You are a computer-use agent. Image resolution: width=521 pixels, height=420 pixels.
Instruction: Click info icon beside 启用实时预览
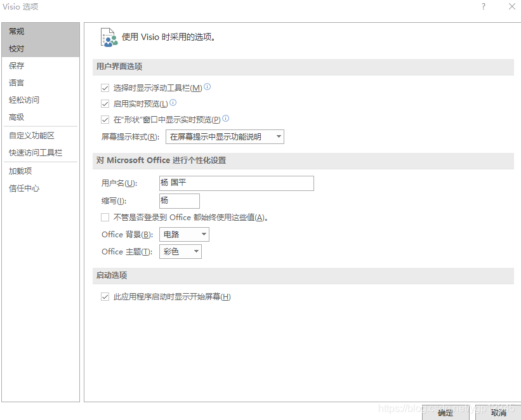(173, 103)
